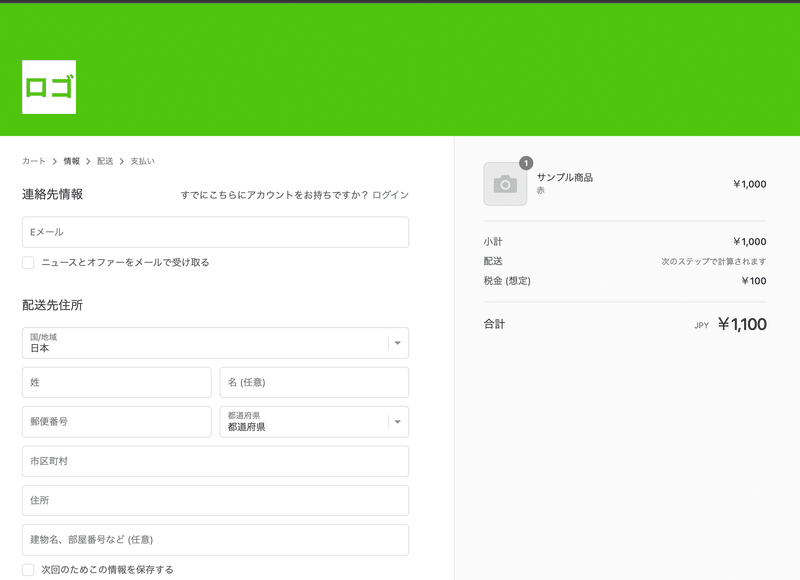Open the 国/地域 dropdown showing 日本

point(215,343)
